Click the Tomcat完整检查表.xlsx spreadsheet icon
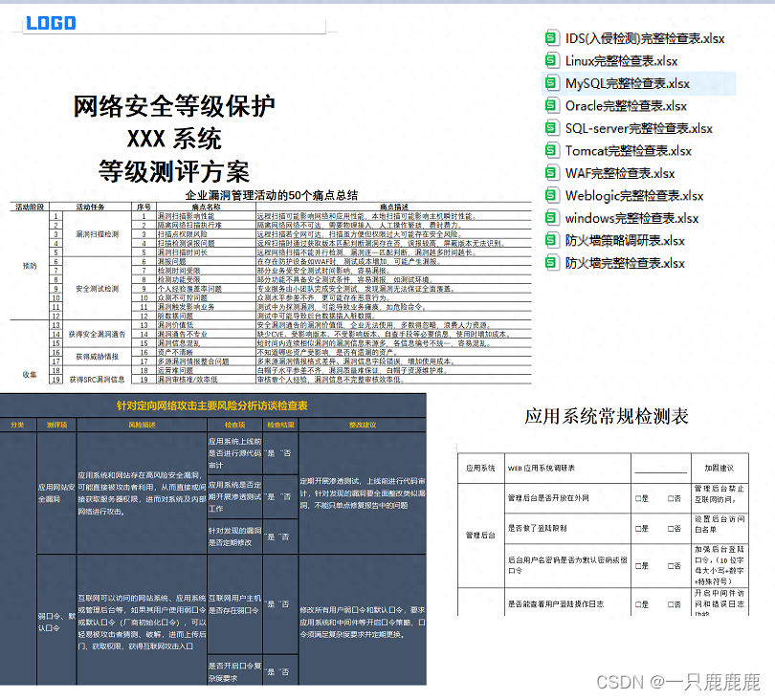This screenshot has width=775, height=700. pos(551,150)
